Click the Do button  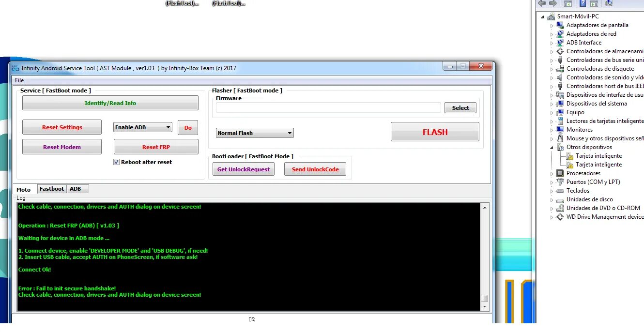(188, 128)
